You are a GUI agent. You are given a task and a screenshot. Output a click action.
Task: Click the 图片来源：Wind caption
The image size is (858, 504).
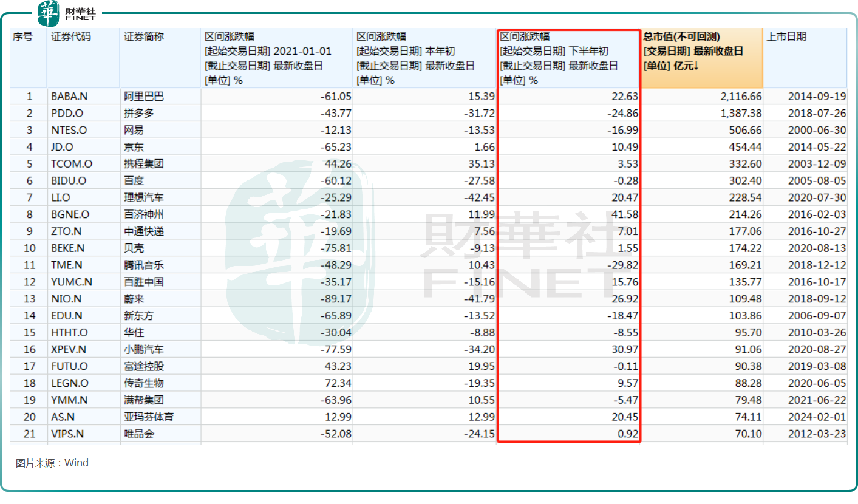52,463
